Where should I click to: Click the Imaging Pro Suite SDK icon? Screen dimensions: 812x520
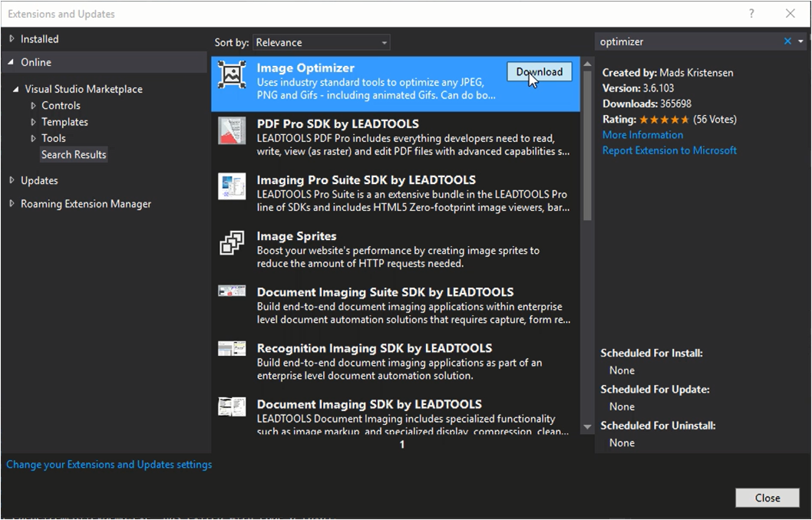[232, 186]
